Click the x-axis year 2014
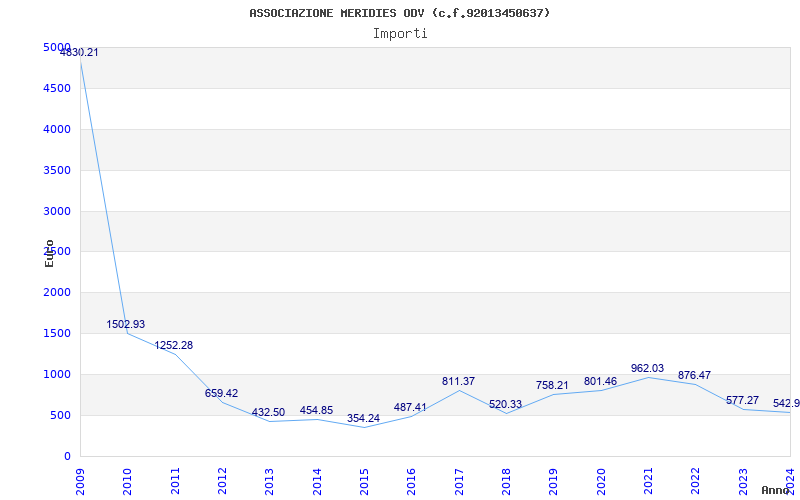The image size is (800, 500). coord(317,482)
